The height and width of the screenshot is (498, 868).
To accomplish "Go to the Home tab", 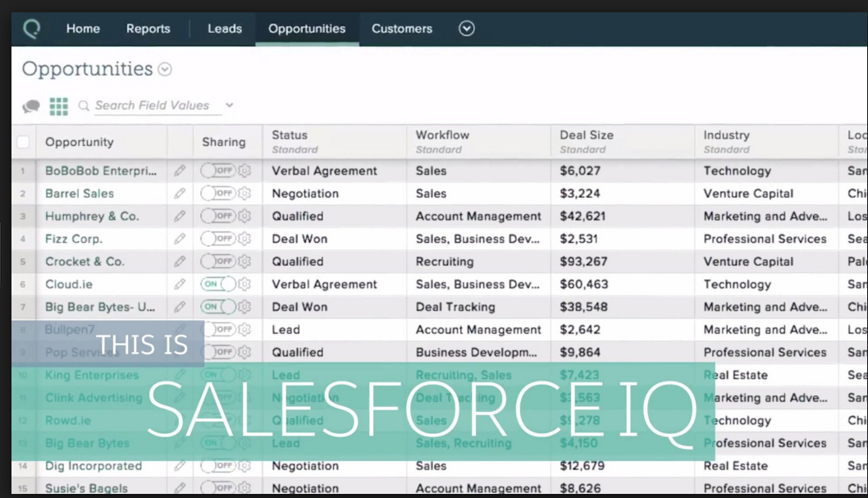I will 83,29.
